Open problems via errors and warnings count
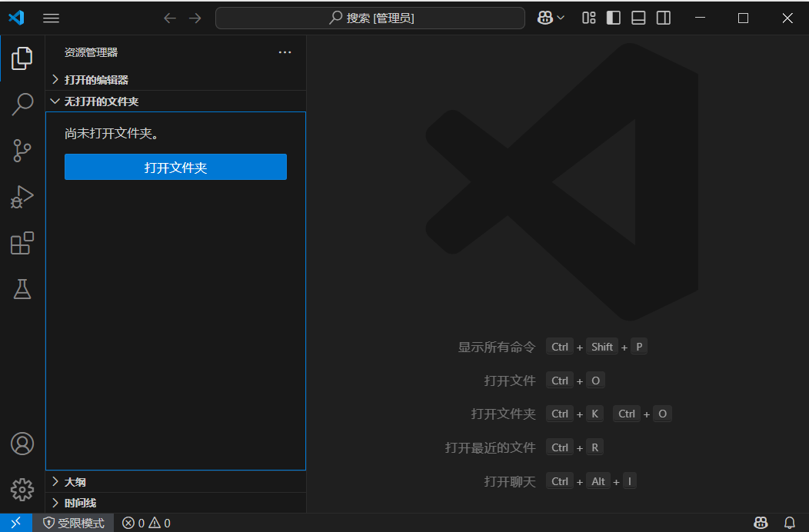The image size is (809, 532). [x=146, y=523]
